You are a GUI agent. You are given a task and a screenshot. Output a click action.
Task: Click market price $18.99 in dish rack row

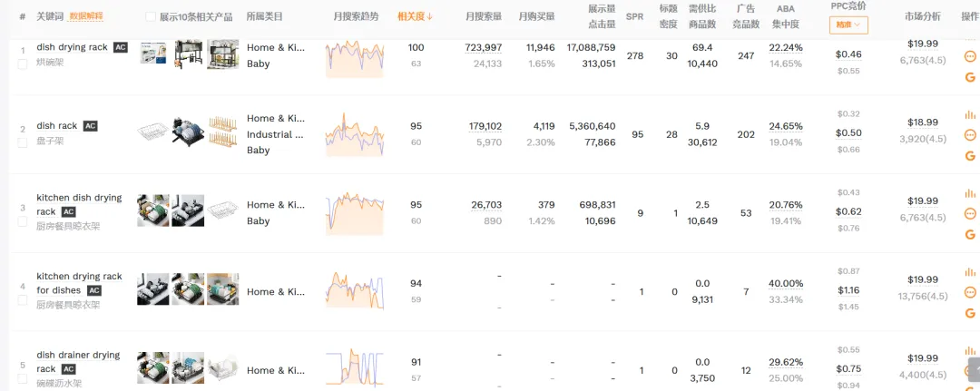923,122
